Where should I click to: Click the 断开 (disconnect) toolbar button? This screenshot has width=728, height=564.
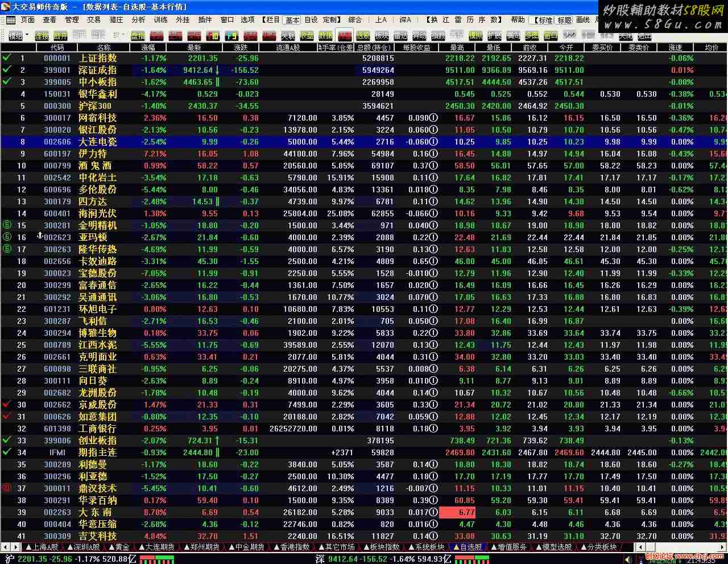60,36
